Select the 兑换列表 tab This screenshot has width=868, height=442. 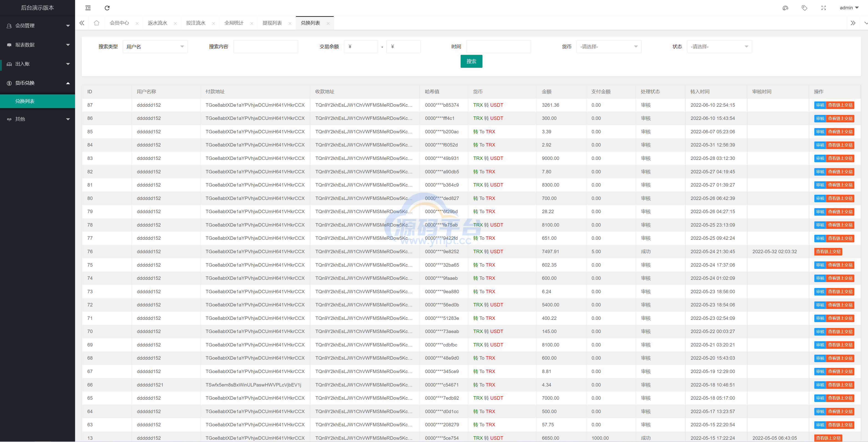point(310,23)
